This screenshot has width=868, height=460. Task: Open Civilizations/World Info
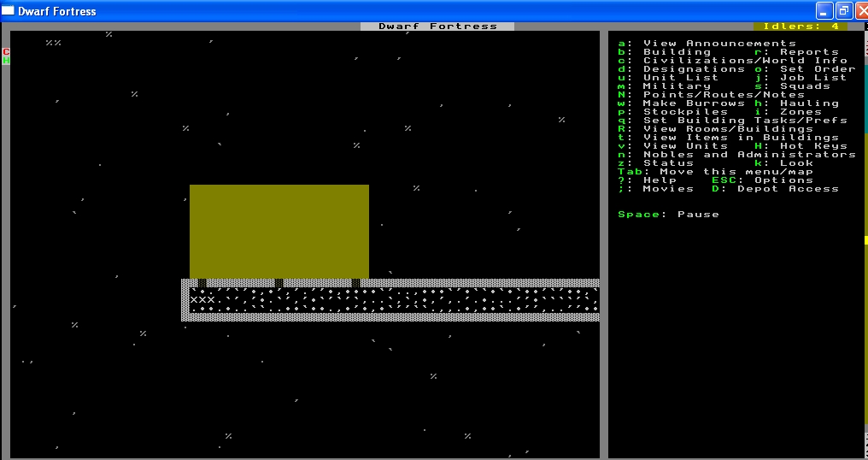[x=732, y=61]
